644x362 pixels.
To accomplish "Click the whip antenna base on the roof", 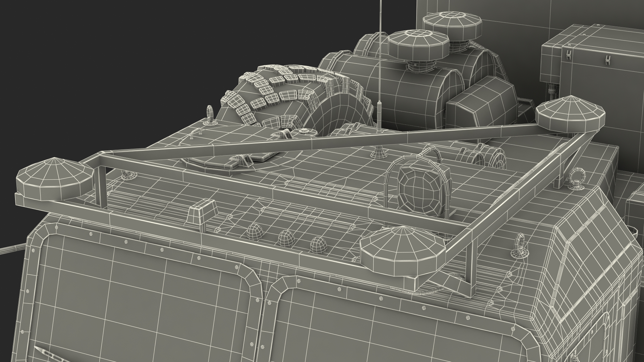I will tap(379, 152).
